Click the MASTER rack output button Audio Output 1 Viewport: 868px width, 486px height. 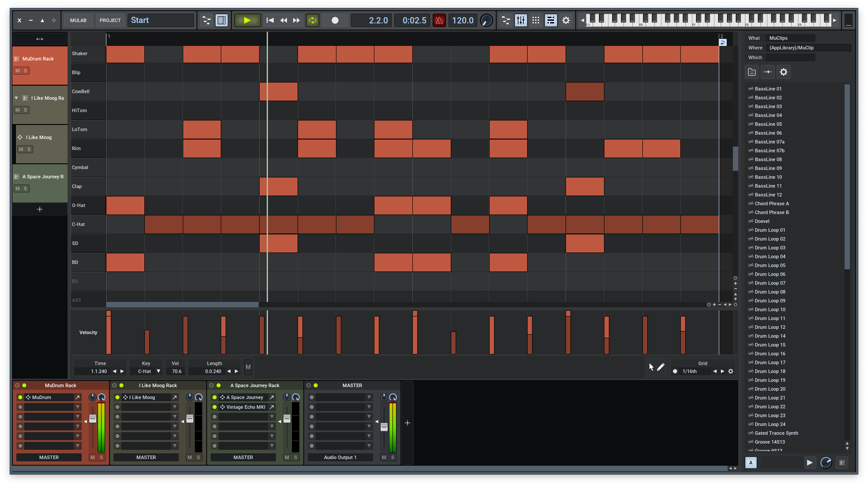tap(340, 457)
